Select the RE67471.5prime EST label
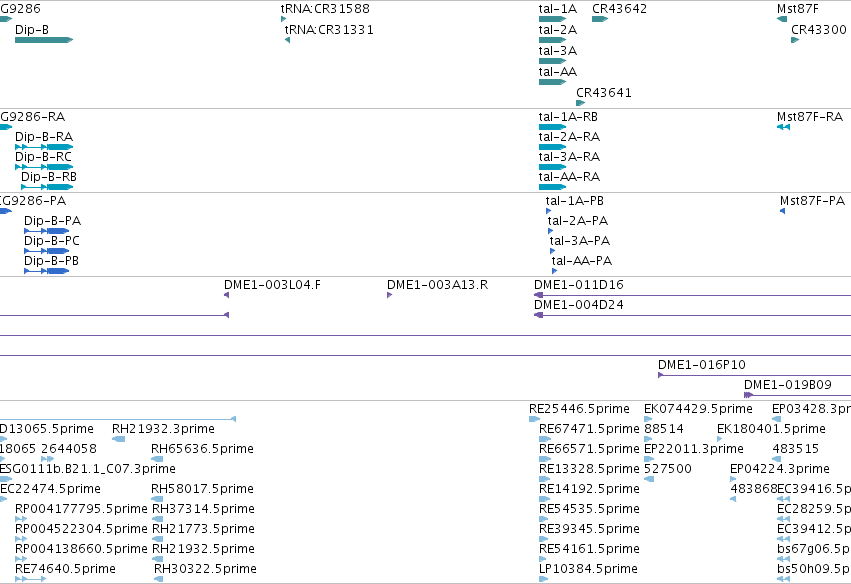 [589, 429]
